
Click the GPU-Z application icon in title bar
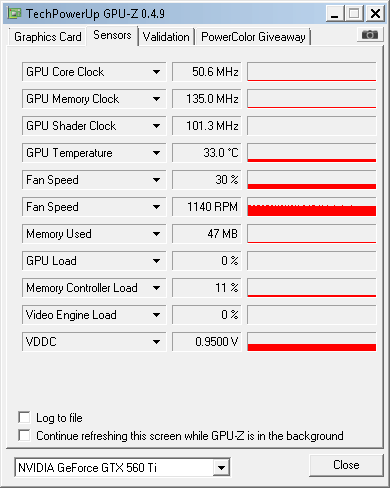[15, 13]
